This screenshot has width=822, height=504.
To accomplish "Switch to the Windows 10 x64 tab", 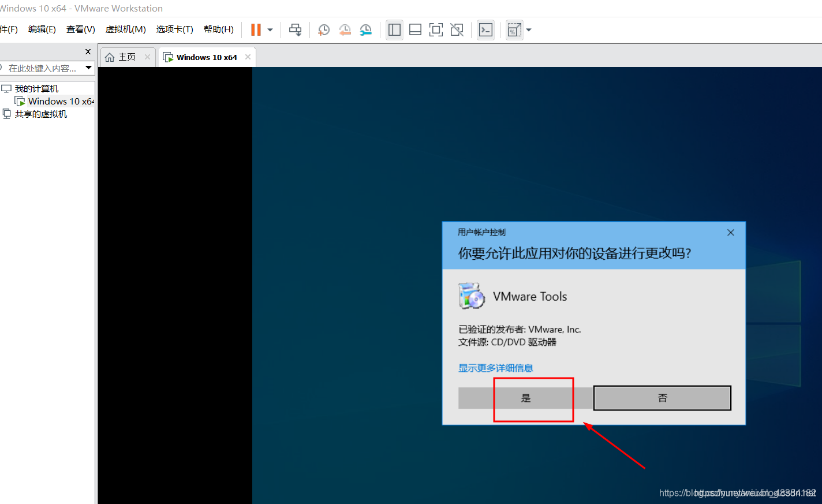I will (207, 57).
